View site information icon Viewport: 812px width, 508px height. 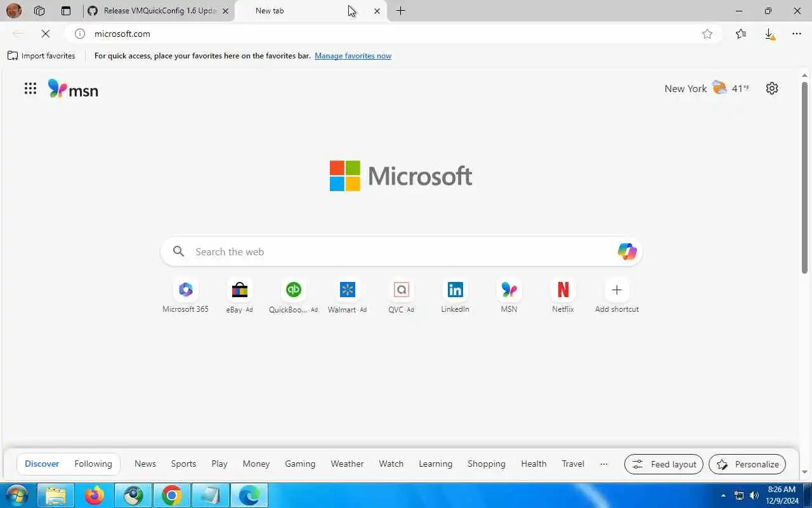pos(79,34)
